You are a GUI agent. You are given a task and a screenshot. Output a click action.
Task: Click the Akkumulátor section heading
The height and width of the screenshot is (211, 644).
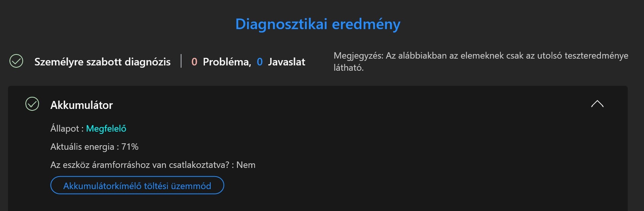coord(81,105)
